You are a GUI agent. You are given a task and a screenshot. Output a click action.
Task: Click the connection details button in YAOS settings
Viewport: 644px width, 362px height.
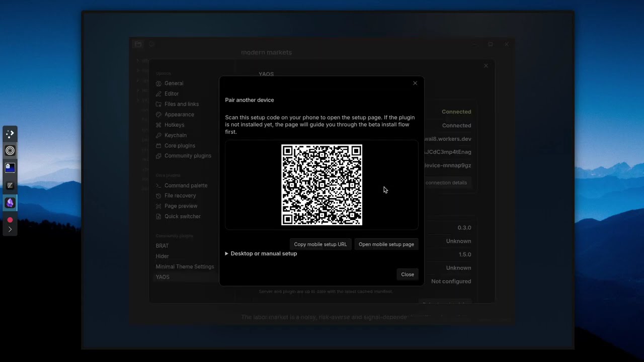[446, 183]
